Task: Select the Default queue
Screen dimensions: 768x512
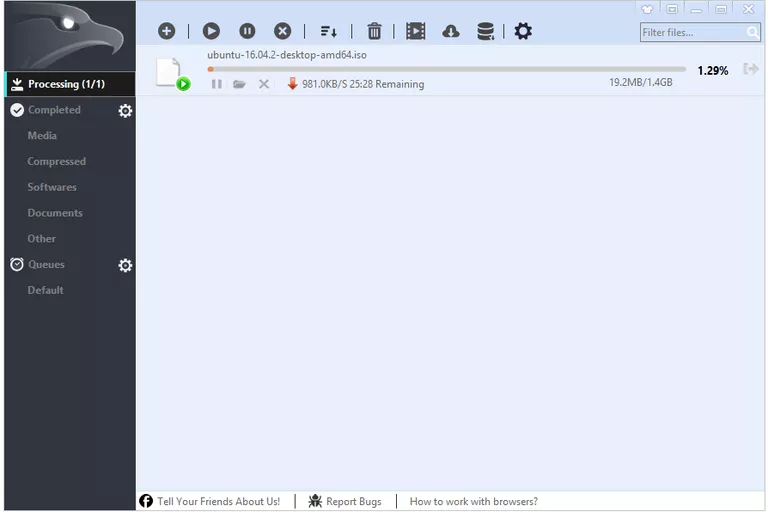Action: click(x=46, y=290)
